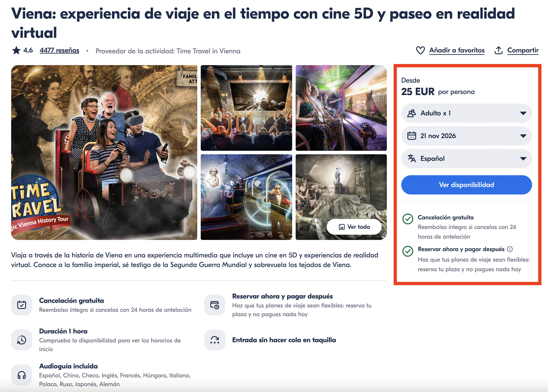Click the info icon next to Reservar ahora y pagar después
Image resolution: width=548 pixels, height=392 pixels.
510,249
